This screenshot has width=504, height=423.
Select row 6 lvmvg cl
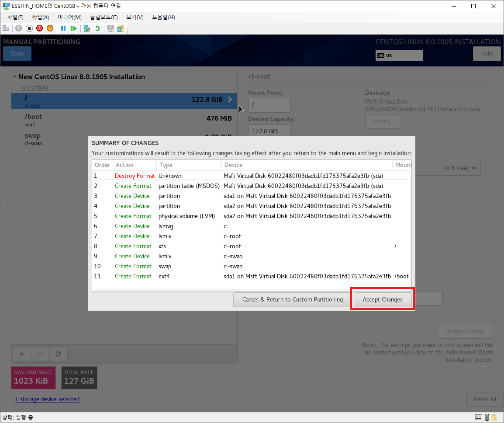(x=252, y=226)
